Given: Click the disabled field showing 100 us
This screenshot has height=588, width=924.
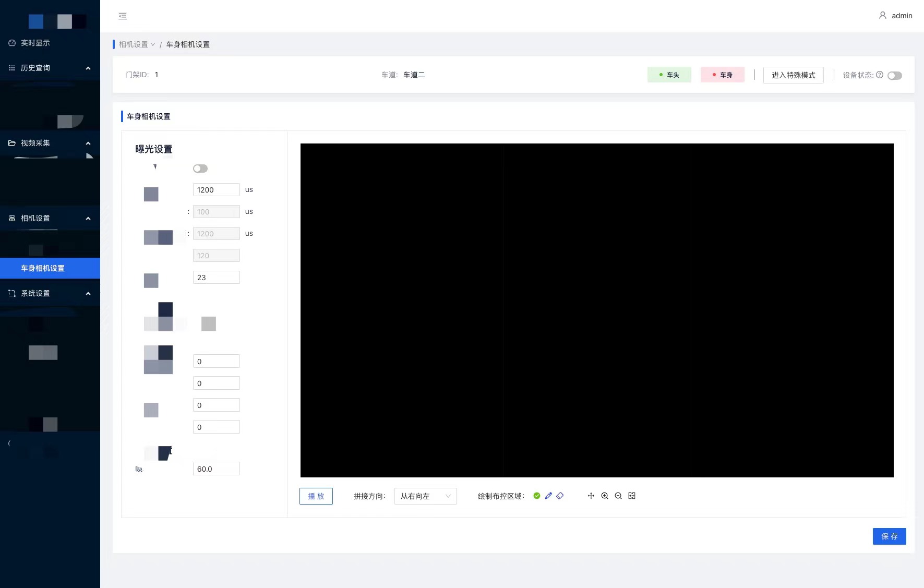Looking at the screenshot, I should tap(217, 212).
